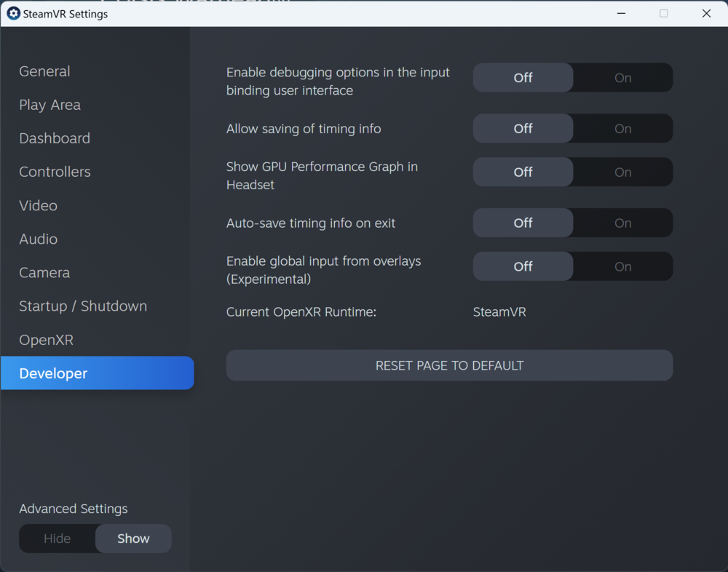This screenshot has width=728, height=572.
Task: Close the SteamVR Settings window
Action: click(706, 14)
